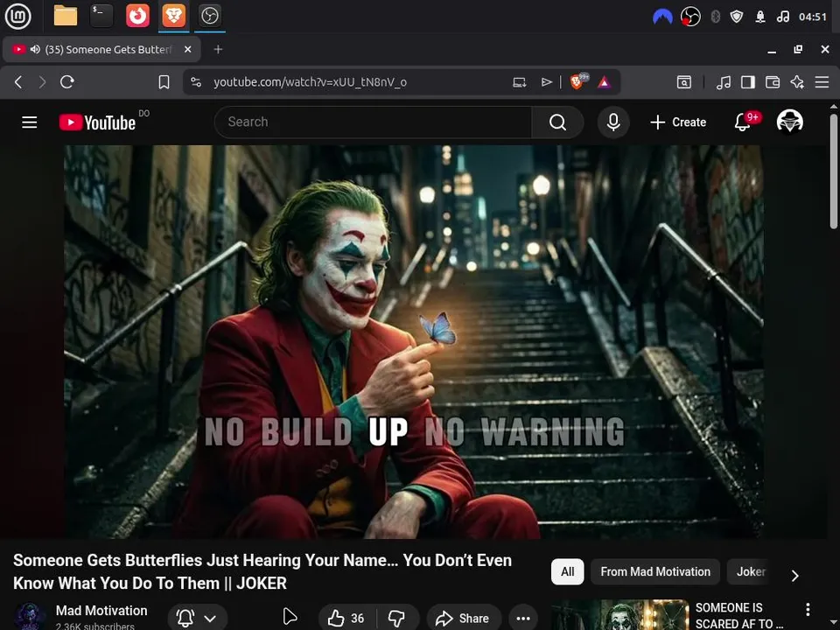Launch the terminal from the panel
Viewport: 840px width, 630px height.
tap(101, 16)
